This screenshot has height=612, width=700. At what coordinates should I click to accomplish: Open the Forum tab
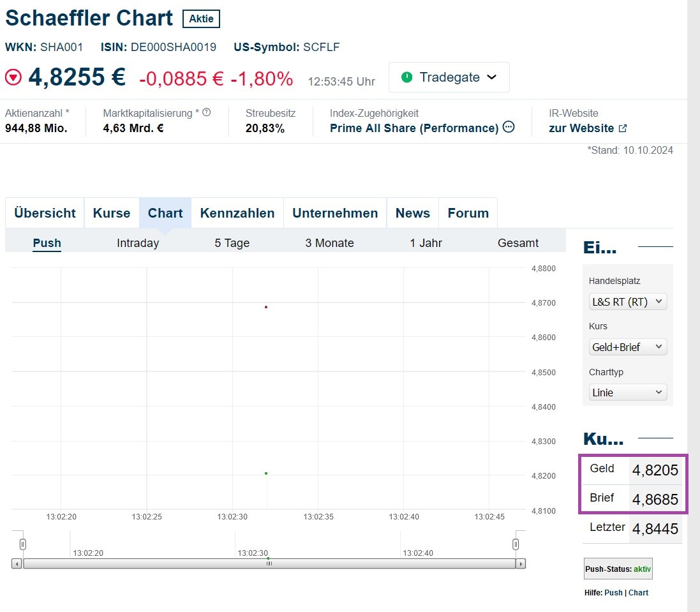pos(468,213)
